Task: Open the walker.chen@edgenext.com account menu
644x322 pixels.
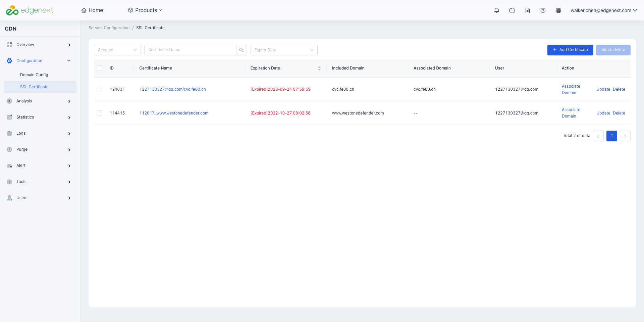Action: coord(604,10)
